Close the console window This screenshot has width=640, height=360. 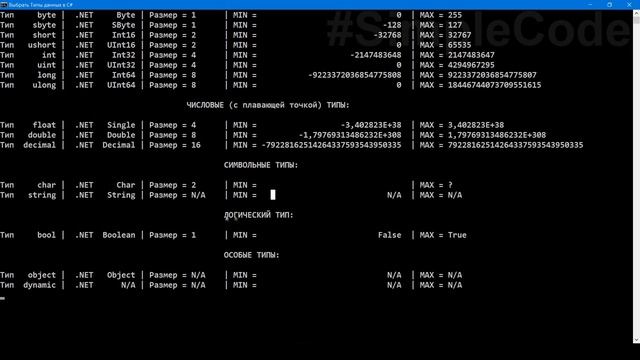[629, 4]
